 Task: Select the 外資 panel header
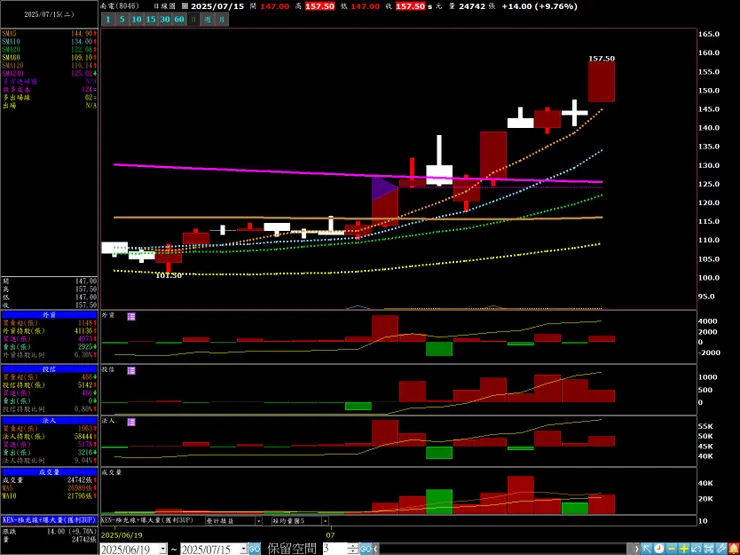[49, 314]
